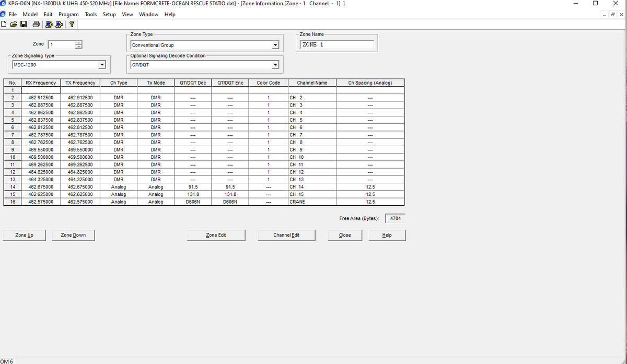Image resolution: width=627 pixels, height=364 pixels.
Task: Select the CRANE channel name cell
Action: (312, 202)
